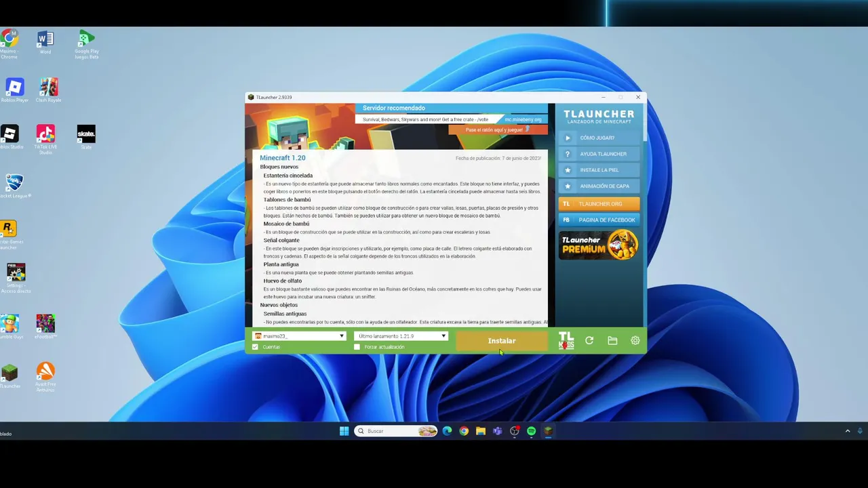Click the Instalar button

pos(502,341)
